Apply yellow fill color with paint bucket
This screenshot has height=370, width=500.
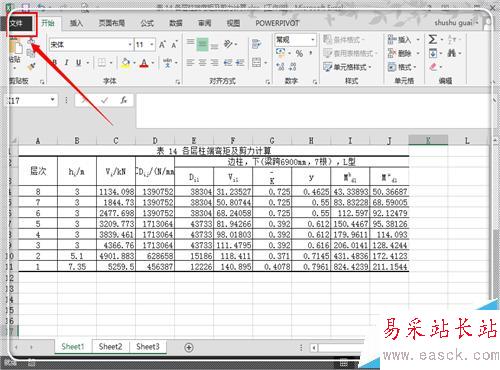coord(126,63)
